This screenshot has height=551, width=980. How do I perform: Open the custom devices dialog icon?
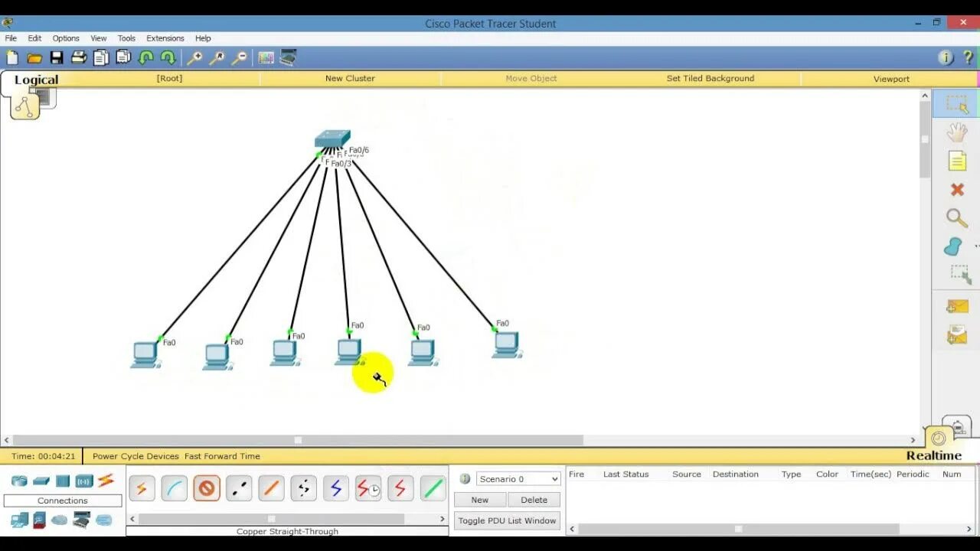pyautogui.click(x=289, y=57)
